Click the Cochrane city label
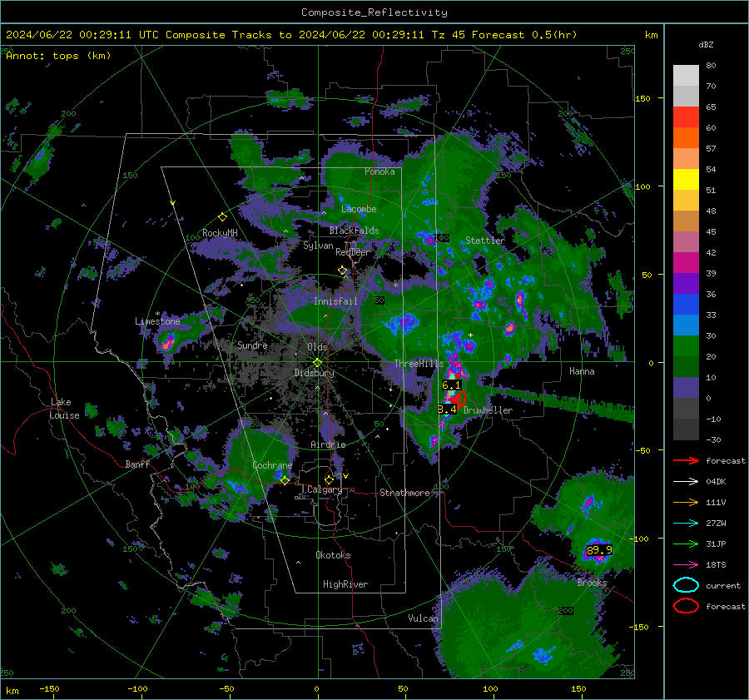The image size is (749, 700). pyautogui.click(x=272, y=465)
